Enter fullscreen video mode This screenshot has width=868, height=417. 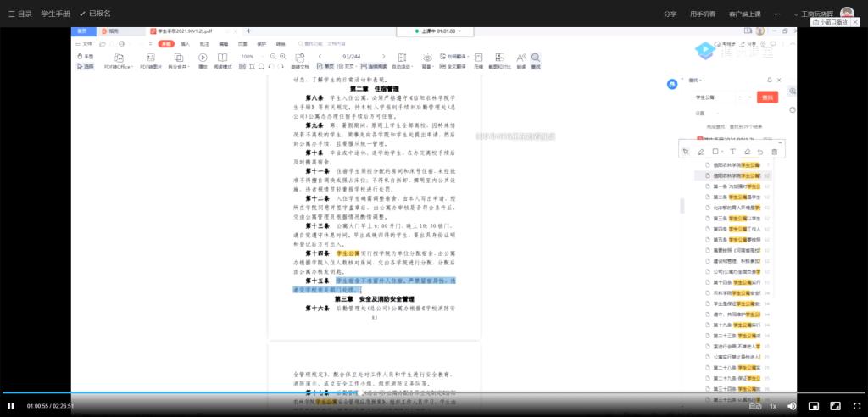coord(857,406)
